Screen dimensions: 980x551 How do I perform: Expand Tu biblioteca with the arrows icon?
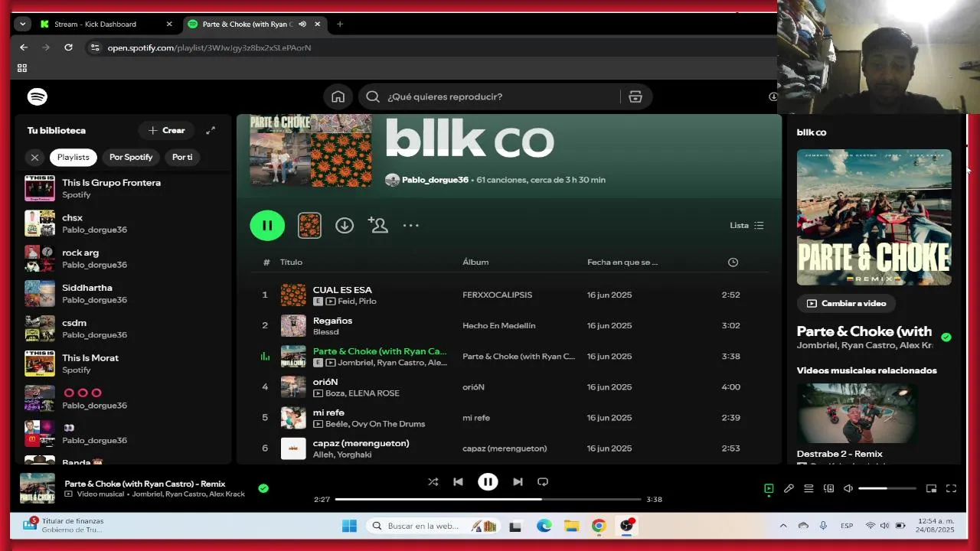(211, 130)
